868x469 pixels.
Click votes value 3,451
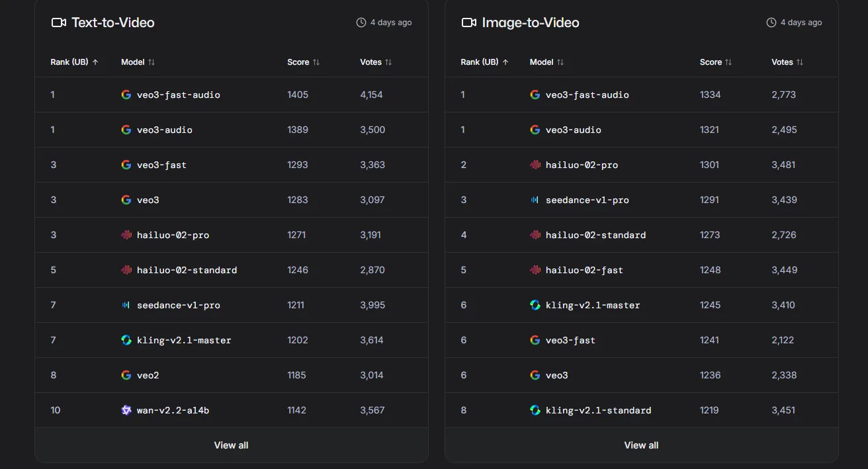pos(783,410)
